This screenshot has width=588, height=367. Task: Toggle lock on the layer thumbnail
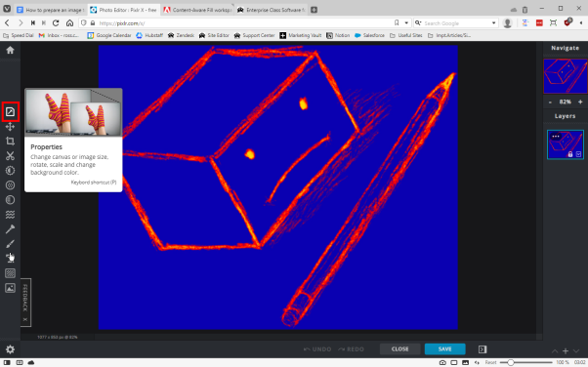coord(570,154)
